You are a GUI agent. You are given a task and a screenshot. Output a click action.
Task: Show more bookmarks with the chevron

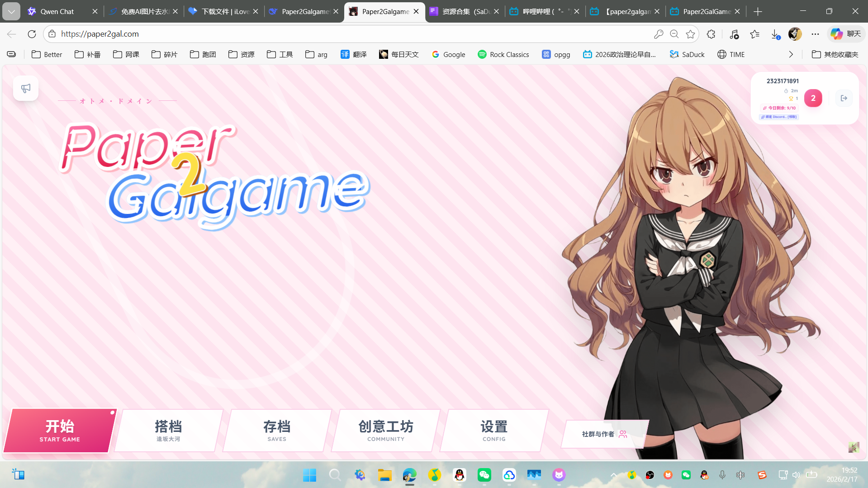791,54
